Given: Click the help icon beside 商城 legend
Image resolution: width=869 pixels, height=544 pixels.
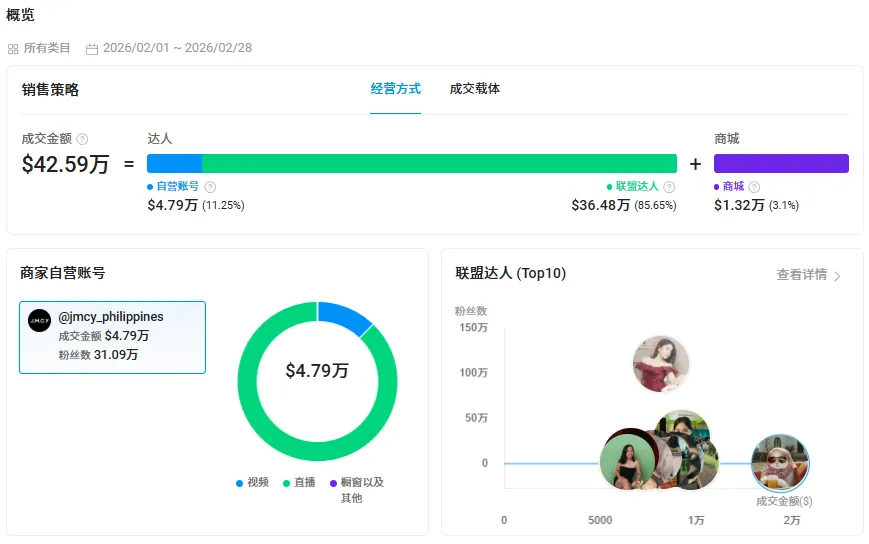Looking at the screenshot, I should tap(754, 187).
